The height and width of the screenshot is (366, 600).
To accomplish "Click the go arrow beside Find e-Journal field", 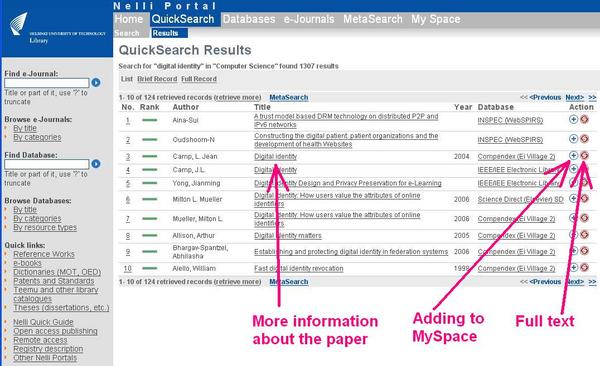I will [96, 82].
